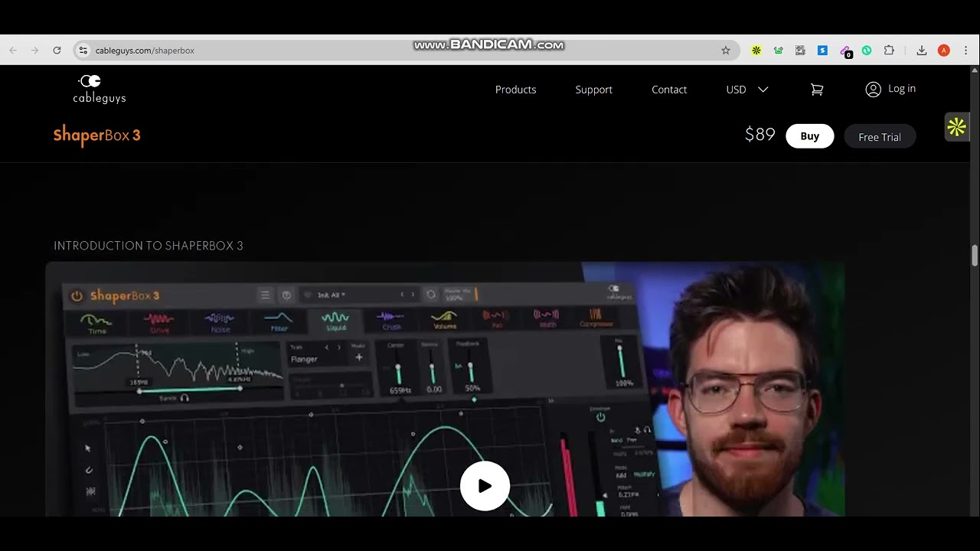Reload the cableguys page

(57, 51)
